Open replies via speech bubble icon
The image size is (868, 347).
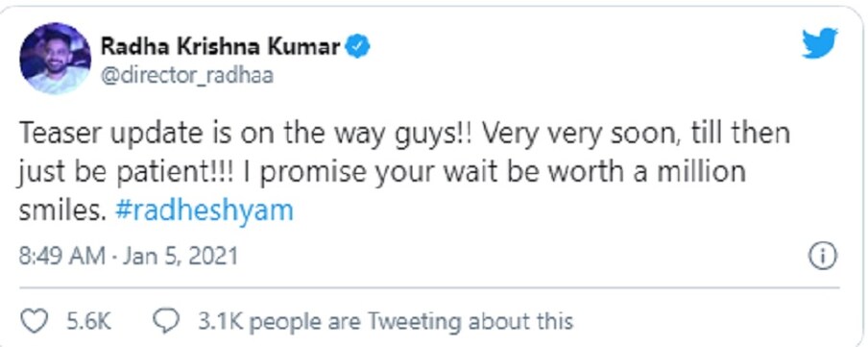(x=166, y=320)
